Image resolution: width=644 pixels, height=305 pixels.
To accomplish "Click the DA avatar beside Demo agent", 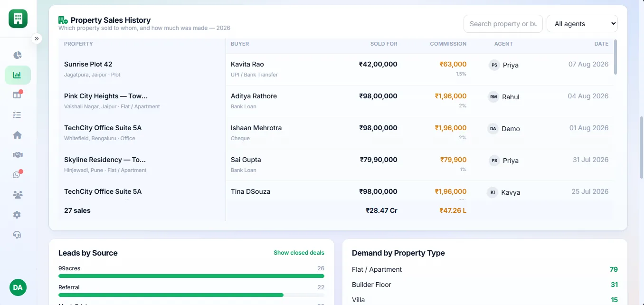I will click(493, 129).
